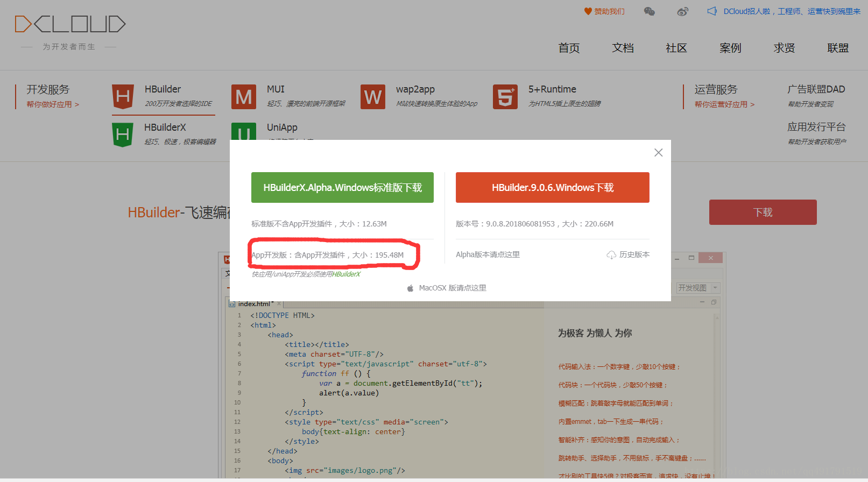The width and height of the screenshot is (868, 482).
Task: Click the megaphone announcement icon
Action: 712,11
